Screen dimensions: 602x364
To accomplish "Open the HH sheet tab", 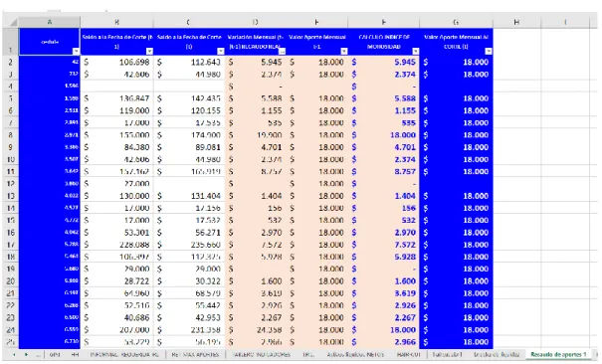I will click(x=75, y=354).
